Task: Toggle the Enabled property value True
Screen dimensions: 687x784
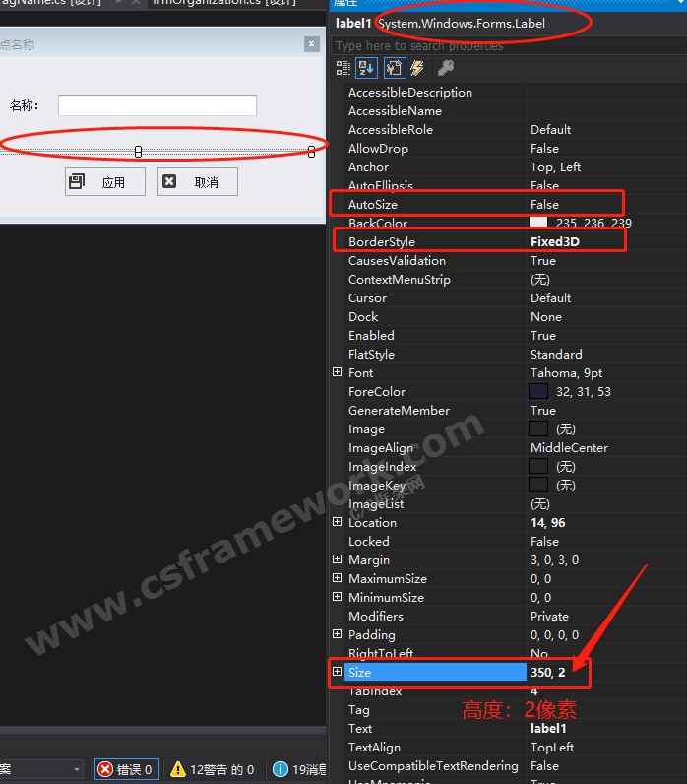Action: pos(542,336)
